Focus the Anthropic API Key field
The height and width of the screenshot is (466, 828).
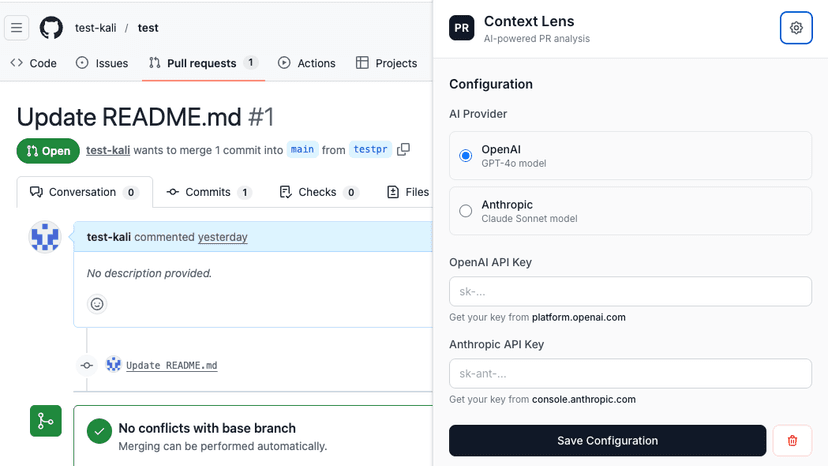pos(630,374)
